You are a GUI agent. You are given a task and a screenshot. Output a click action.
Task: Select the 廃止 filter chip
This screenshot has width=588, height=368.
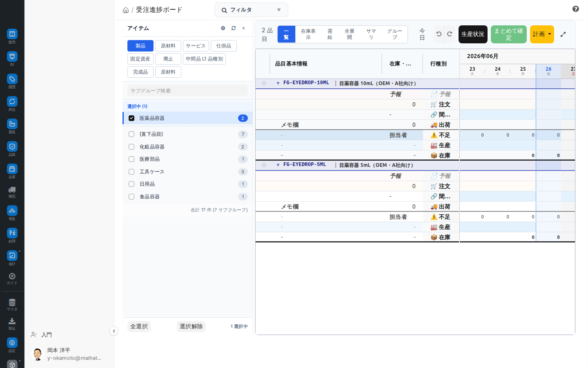point(168,59)
